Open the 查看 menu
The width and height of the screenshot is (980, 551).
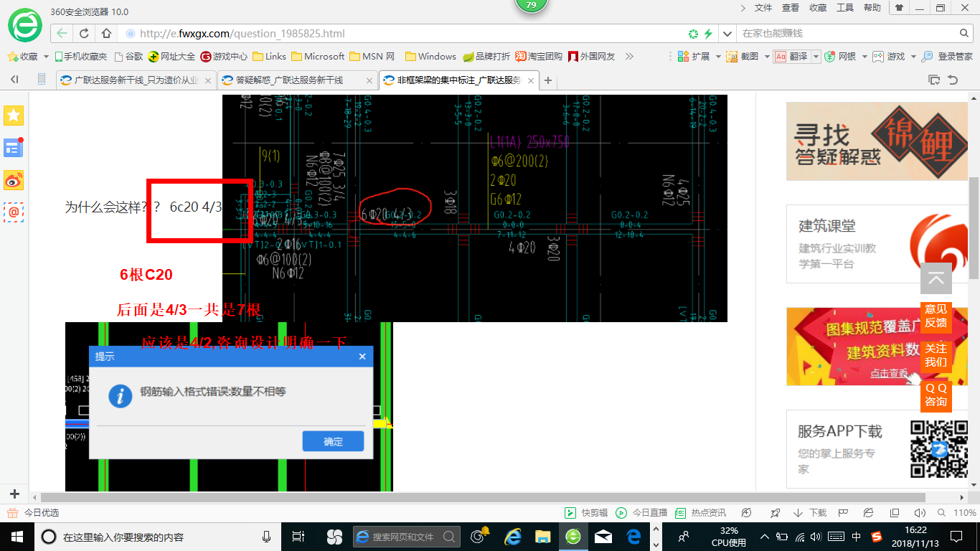(791, 8)
